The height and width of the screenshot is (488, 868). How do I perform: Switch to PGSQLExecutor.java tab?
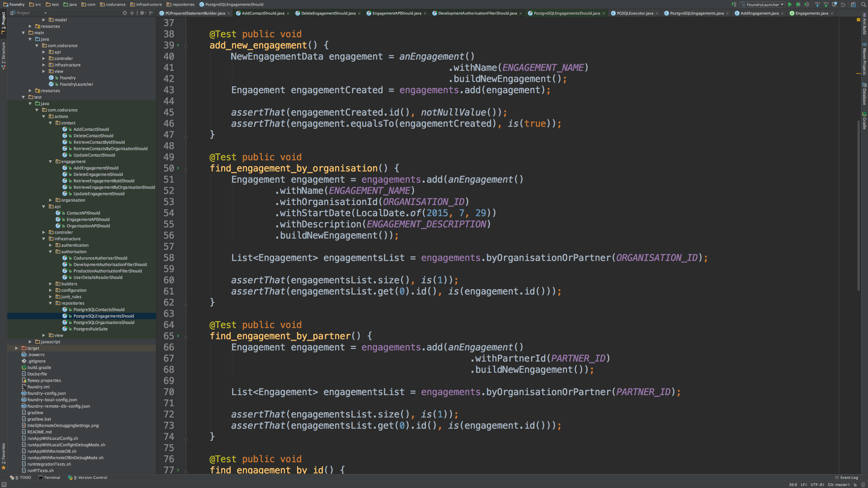(634, 13)
